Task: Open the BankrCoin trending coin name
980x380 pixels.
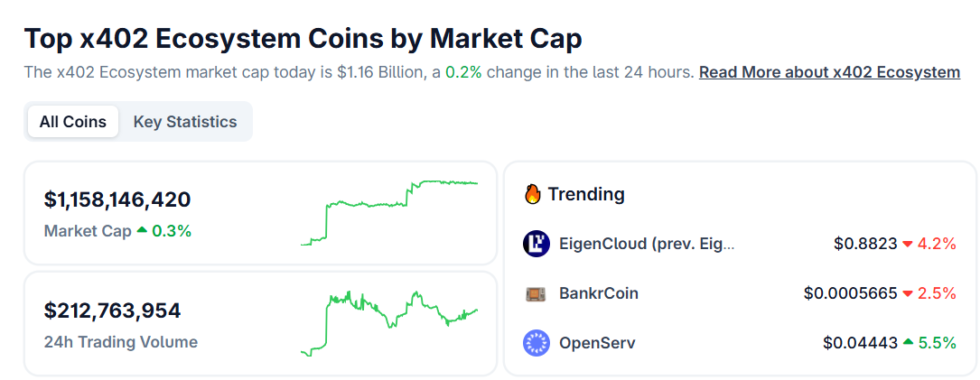Action: point(599,293)
